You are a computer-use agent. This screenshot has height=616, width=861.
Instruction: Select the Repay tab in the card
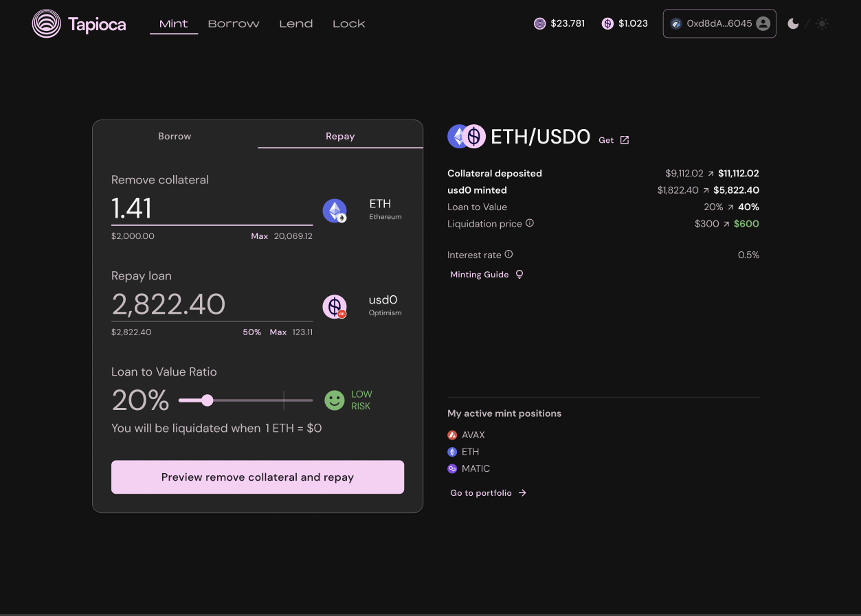point(340,136)
